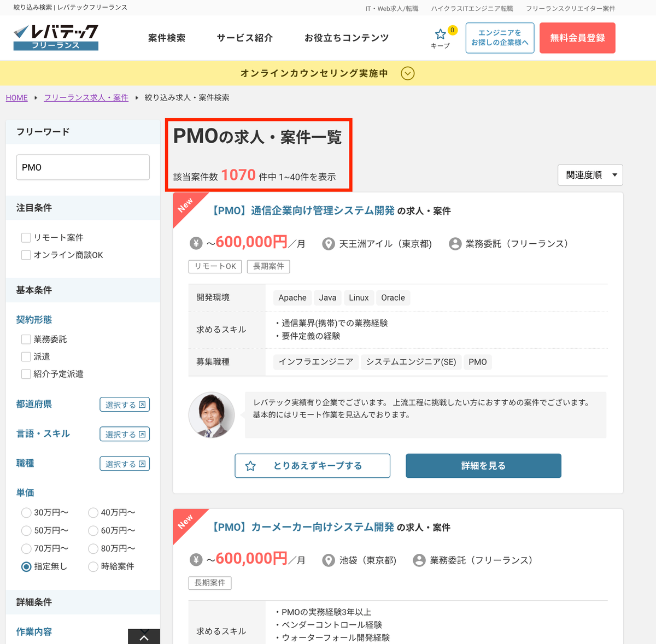Click person icon beside 天王洲アイル job contract type
Image resolution: width=656 pixels, height=644 pixels.
tap(455, 244)
